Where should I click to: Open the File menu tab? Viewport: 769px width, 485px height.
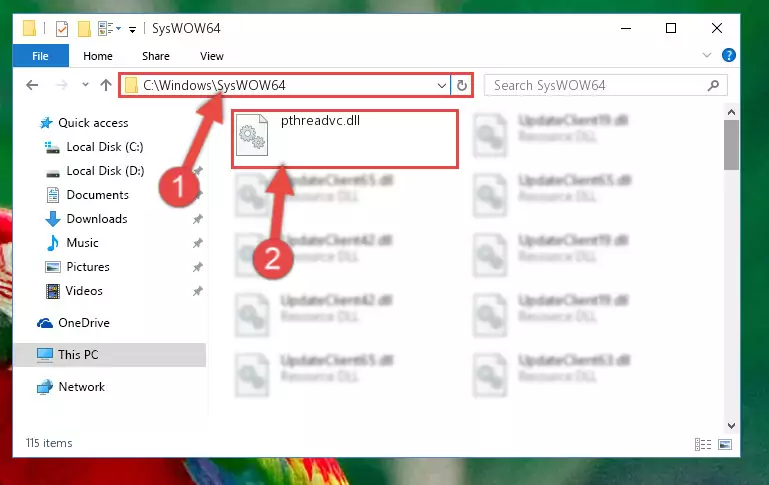point(40,56)
